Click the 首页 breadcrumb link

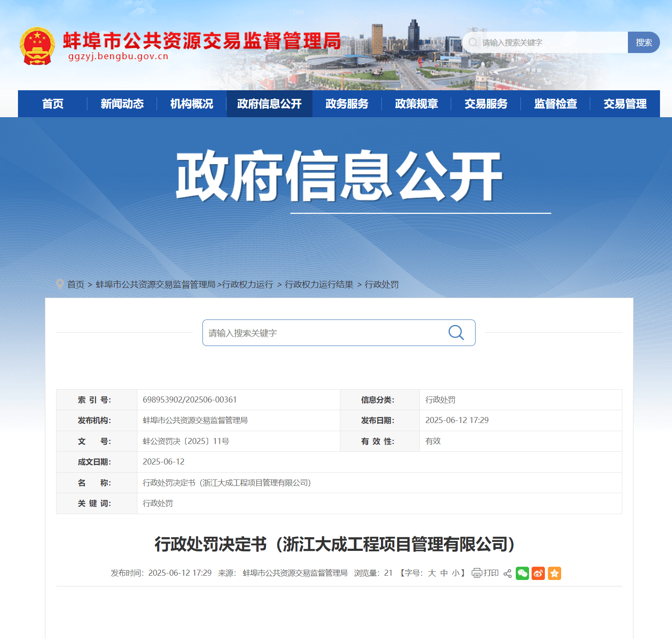tap(76, 284)
